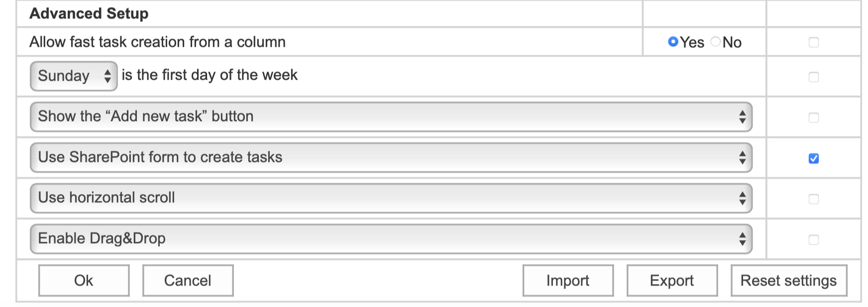The height and width of the screenshot is (307, 868).
Task: Click the Export button
Action: 672,280
